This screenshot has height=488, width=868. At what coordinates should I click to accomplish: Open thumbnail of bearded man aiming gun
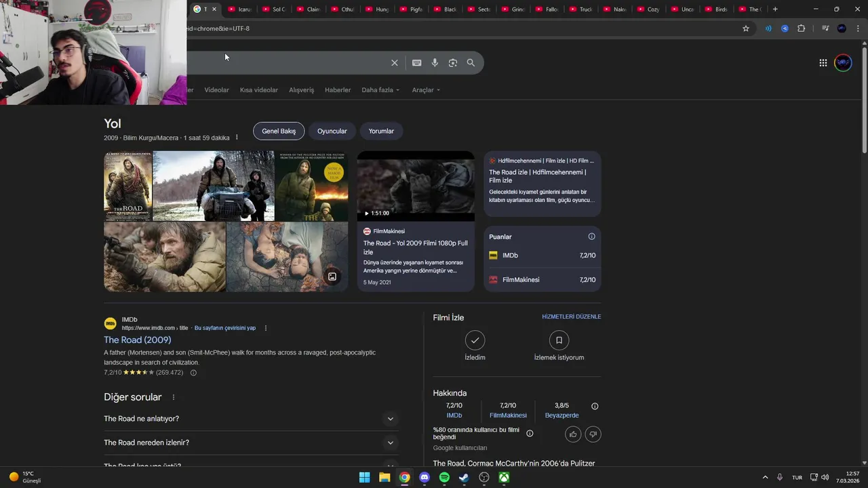click(x=165, y=258)
